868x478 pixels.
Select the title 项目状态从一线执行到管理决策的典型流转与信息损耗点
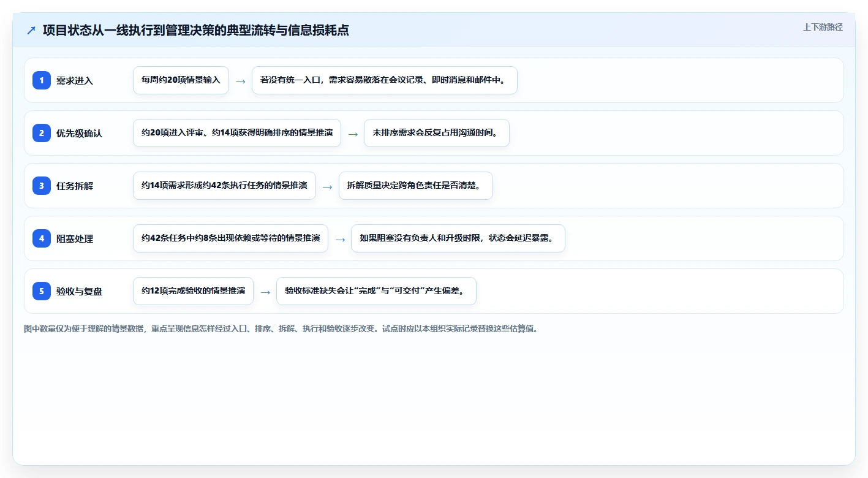coord(196,30)
